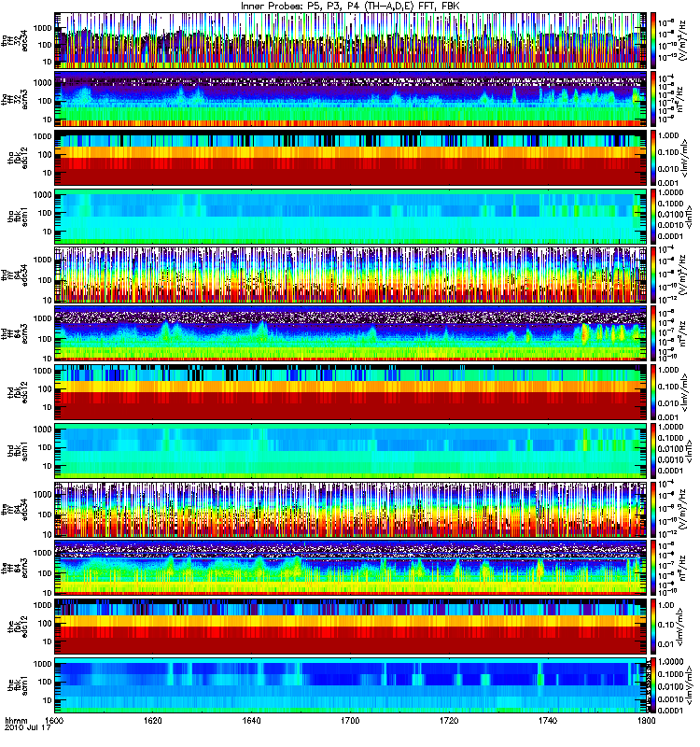The image size is (700, 747).
Task: Select the thd fbk scm1 filter bank panel
Action: 351,450
